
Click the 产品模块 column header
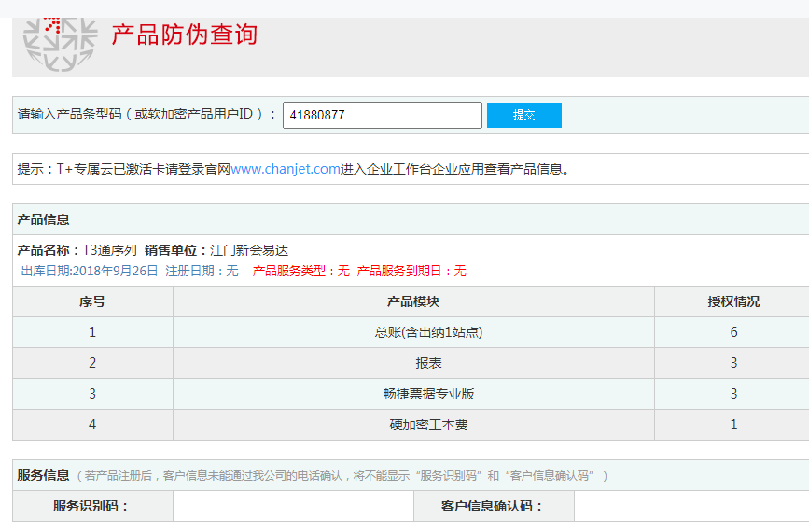click(x=413, y=301)
